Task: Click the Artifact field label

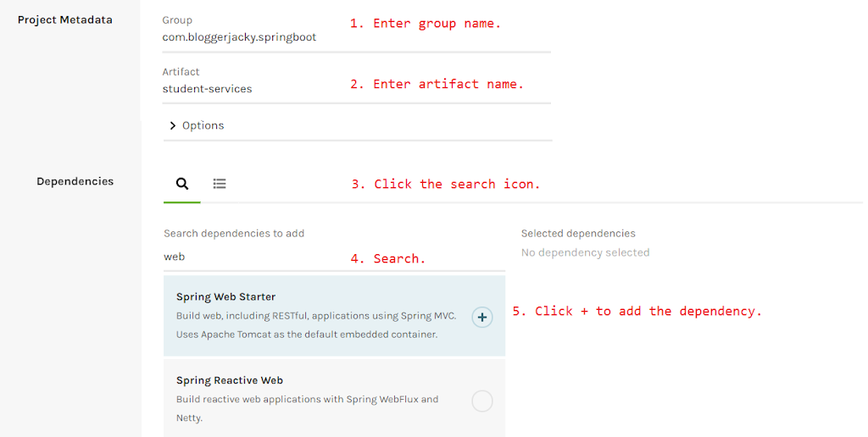Action: 181,72
